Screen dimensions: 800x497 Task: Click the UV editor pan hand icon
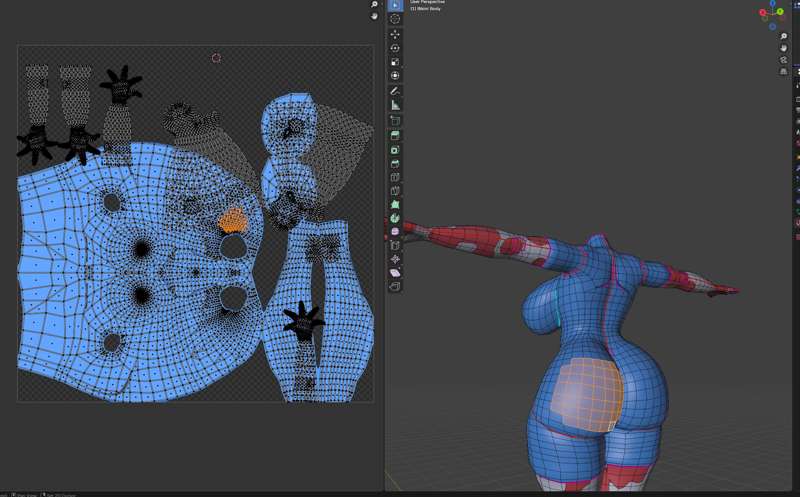point(374,16)
